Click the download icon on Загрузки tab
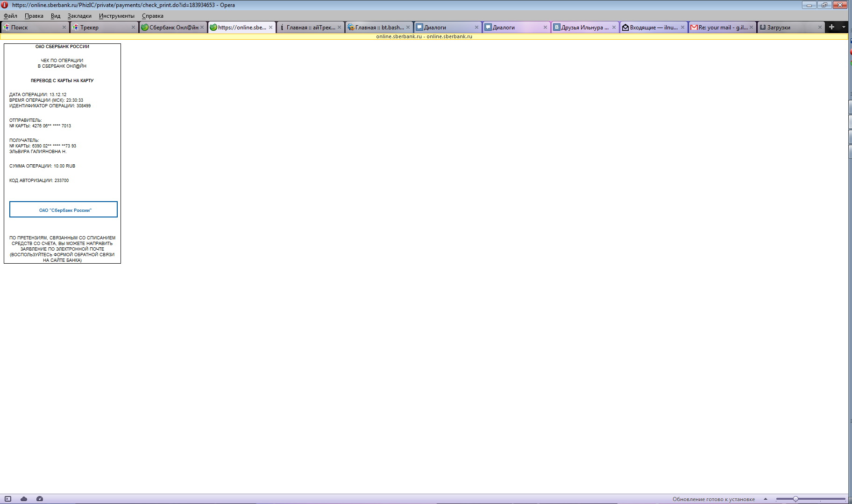 click(763, 28)
